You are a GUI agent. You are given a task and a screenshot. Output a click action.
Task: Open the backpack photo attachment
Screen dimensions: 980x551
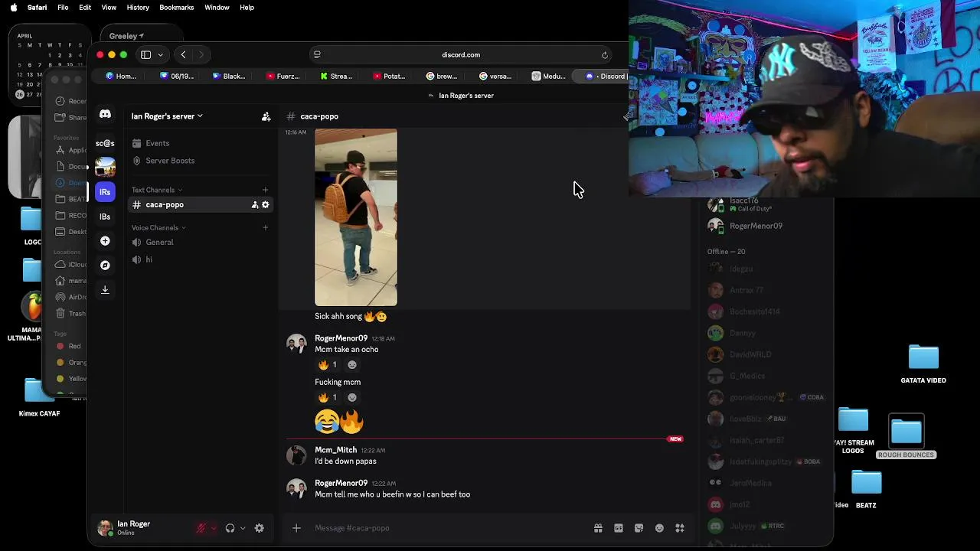click(356, 217)
